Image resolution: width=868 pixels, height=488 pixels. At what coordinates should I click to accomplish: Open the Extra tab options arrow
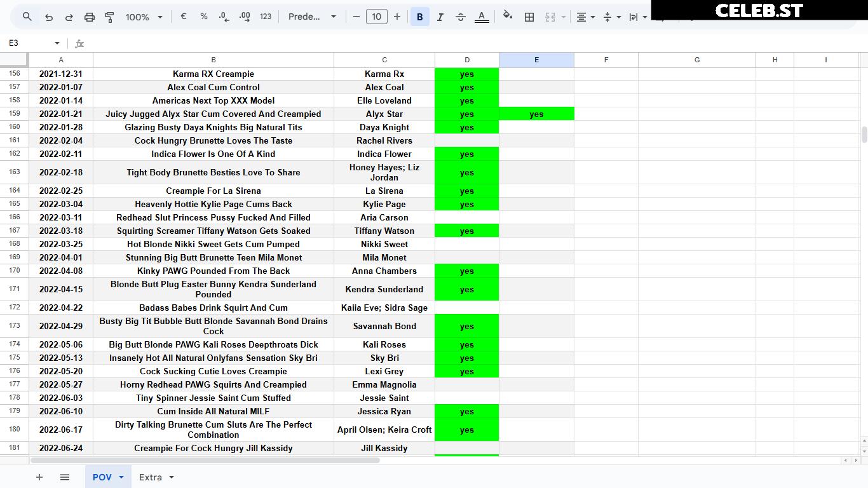pyautogui.click(x=171, y=477)
